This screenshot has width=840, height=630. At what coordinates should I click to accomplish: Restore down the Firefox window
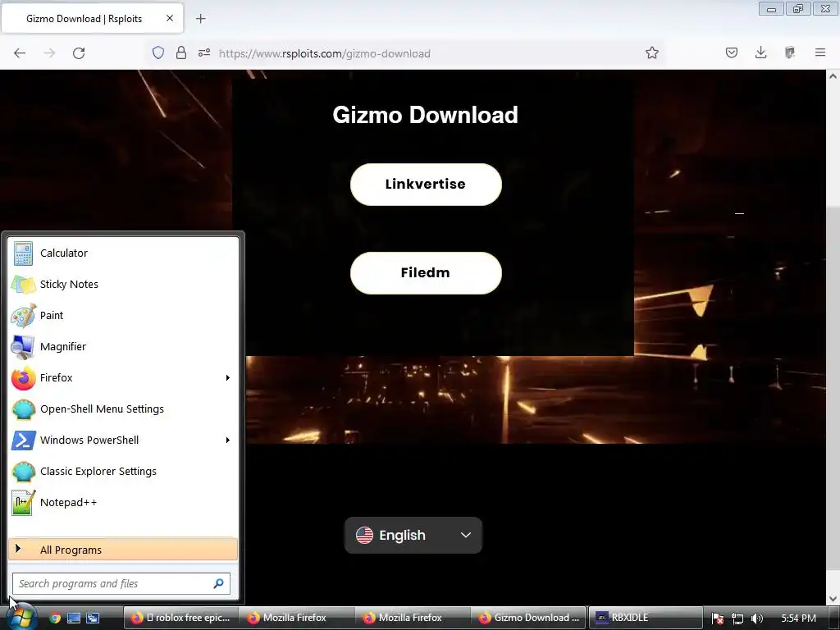pos(798,8)
